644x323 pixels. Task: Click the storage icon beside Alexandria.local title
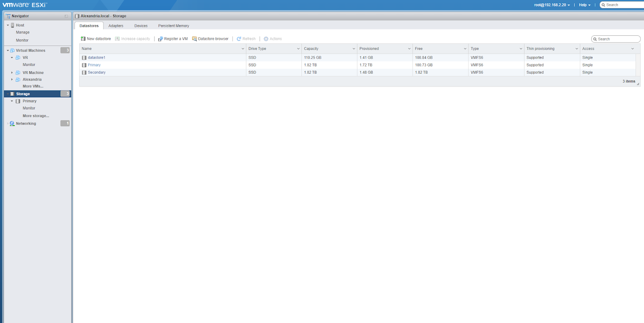tap(77, 16)
